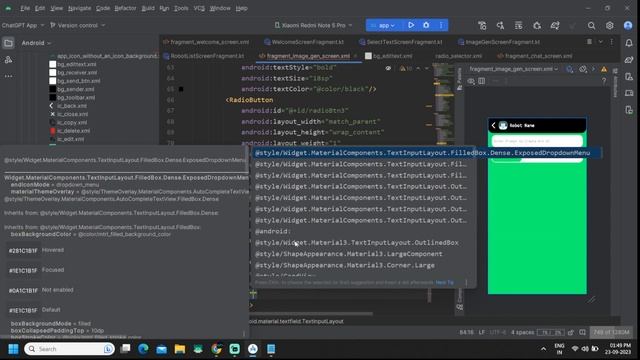Switch to fragment_welcome_screen.xml tab
The image size is (640, 360).
pos(206,42)
